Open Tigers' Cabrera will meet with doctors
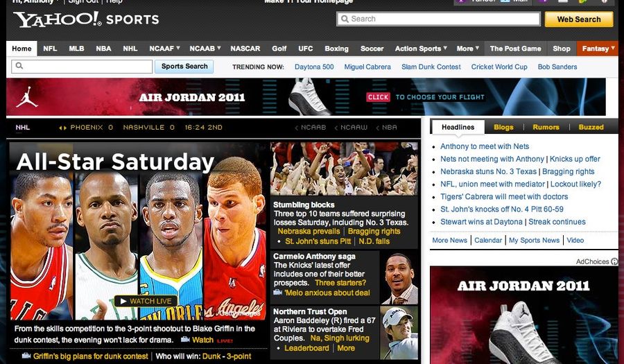Viewport: 624px width, 364px height. [x=504, y=196]
